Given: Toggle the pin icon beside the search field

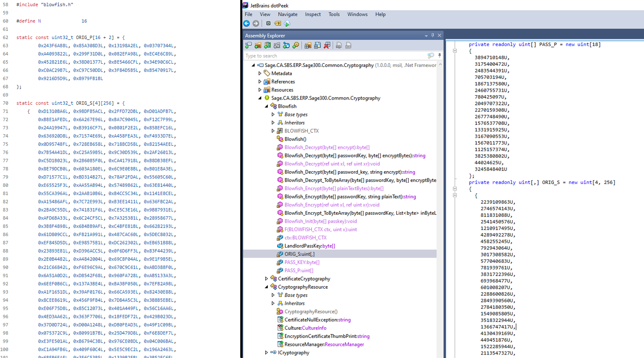Looking at the screenshot, I should point(439,56).
